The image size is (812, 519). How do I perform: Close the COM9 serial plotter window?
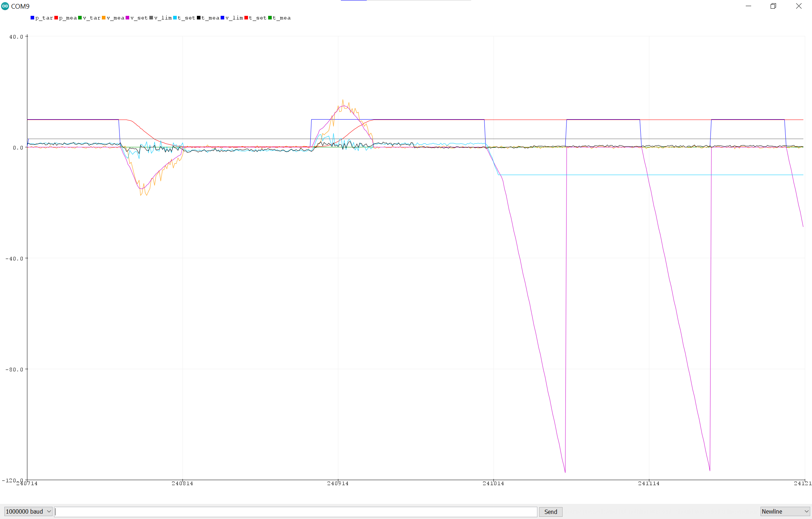click(x=799, y=6)
